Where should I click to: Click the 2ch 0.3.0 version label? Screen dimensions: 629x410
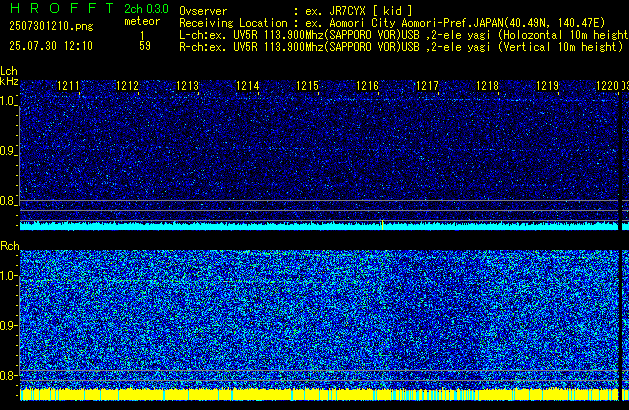(146, 9)
